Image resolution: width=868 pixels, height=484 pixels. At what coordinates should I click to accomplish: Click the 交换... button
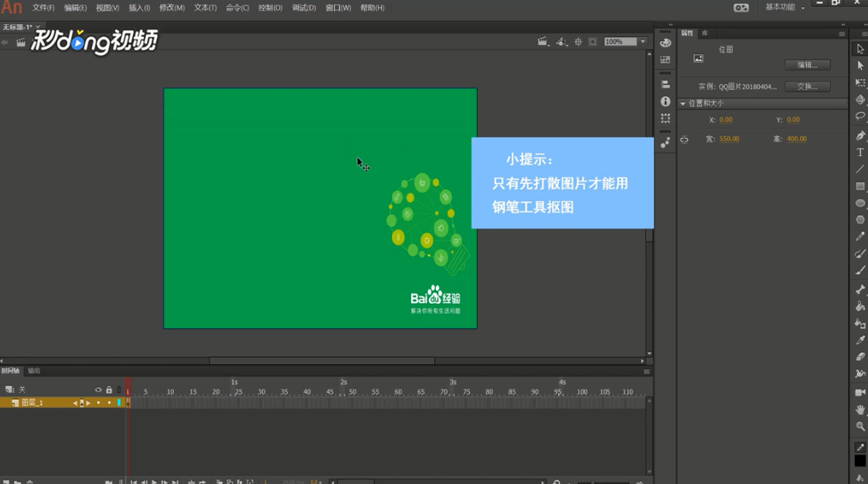point(807,87)
